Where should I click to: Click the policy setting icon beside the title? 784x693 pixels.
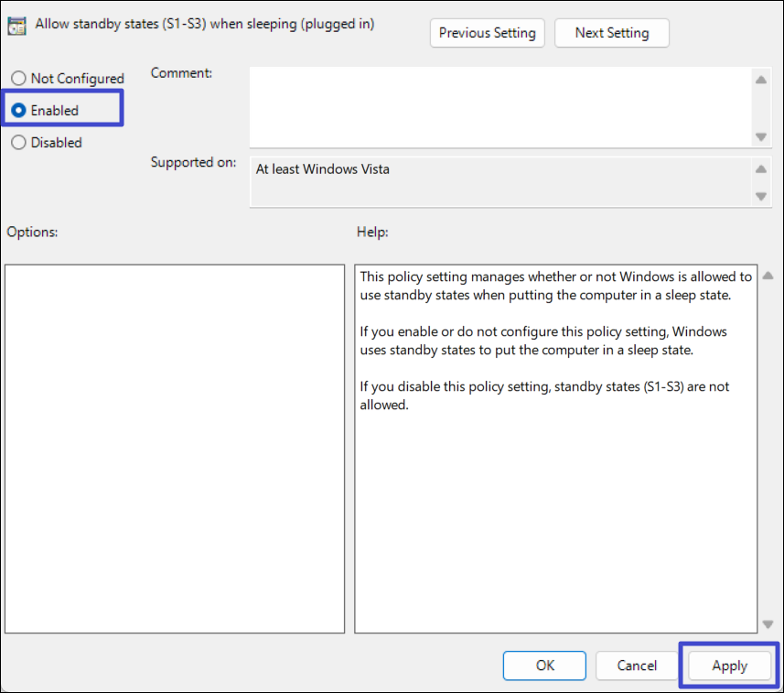click(16, 26)
